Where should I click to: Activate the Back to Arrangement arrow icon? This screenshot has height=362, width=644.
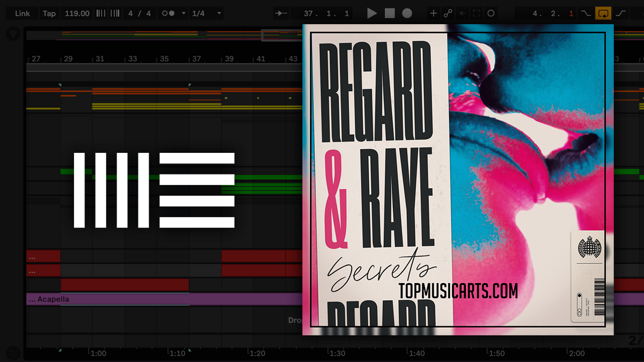pos(462,13)
